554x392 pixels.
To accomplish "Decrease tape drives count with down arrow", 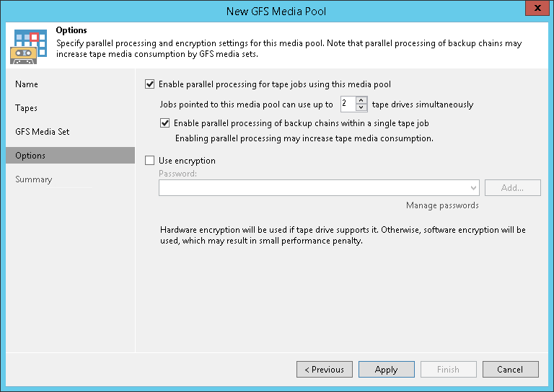I will [x=362, y=108].
